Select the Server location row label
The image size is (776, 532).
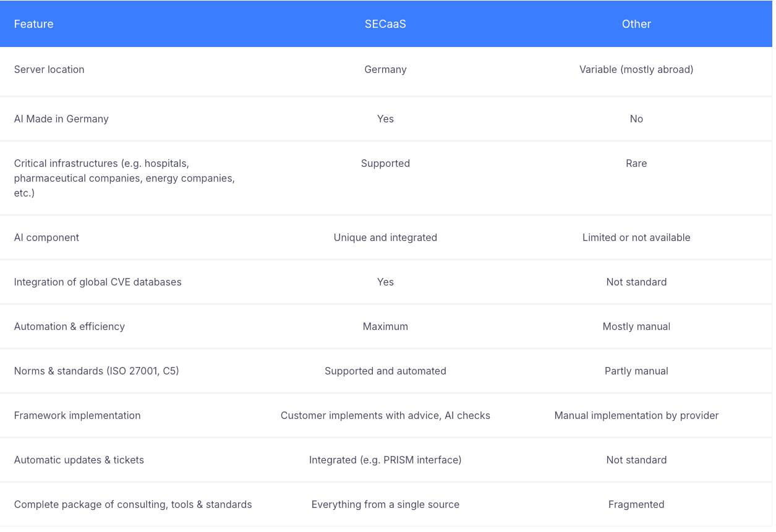click(x=49, y=69)
